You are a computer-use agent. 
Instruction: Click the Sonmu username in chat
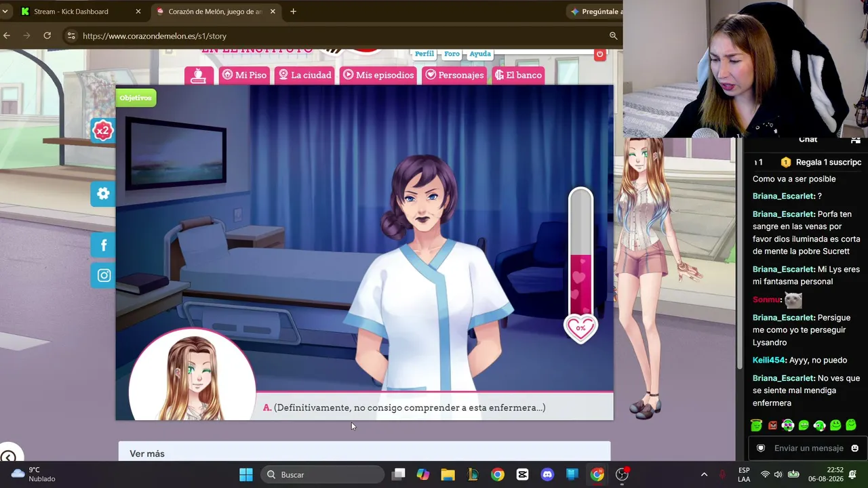pos(766,300)
